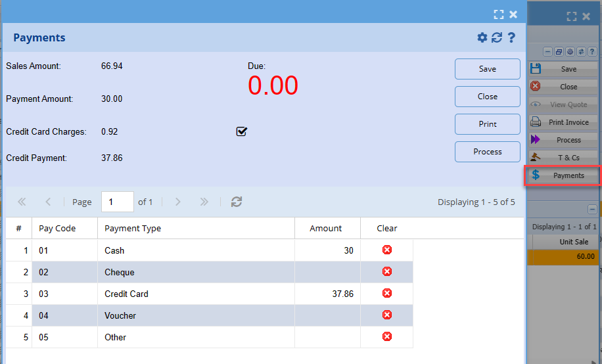Viewport: 602px width, 364px height.
Task: Clear the Cash payment amount
Action: (387, 250)
